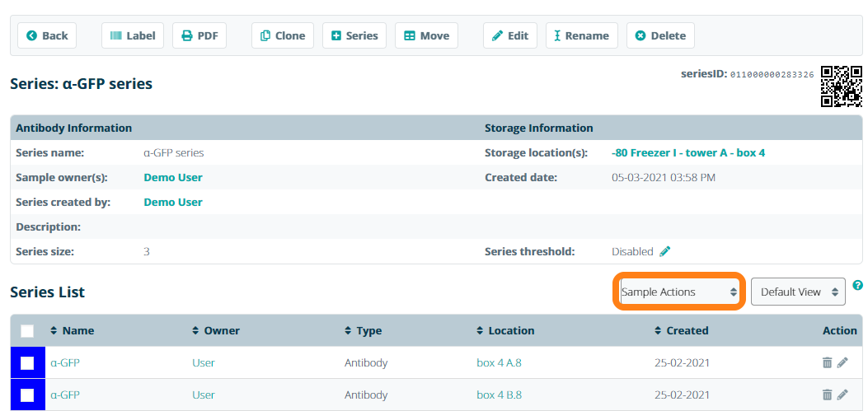Viewport: 868px width, 411px height.
Task: Click pencil icon for α-GFP at box 4 A.8
Action: point(842,362)
